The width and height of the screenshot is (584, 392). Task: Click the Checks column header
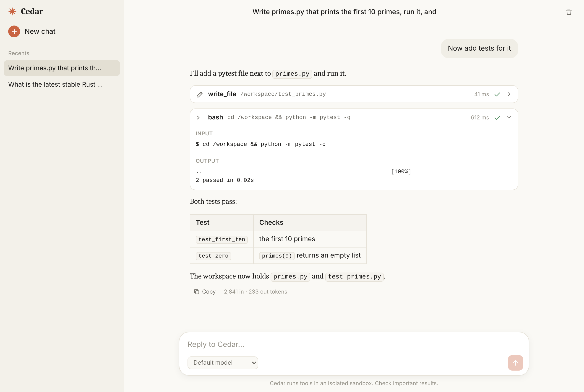point(310,222)
